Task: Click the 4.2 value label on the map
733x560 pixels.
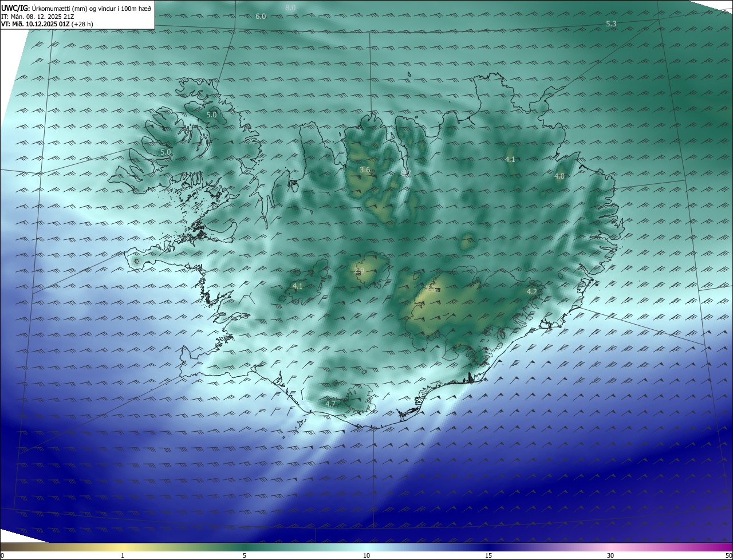Action: point(532,291)
